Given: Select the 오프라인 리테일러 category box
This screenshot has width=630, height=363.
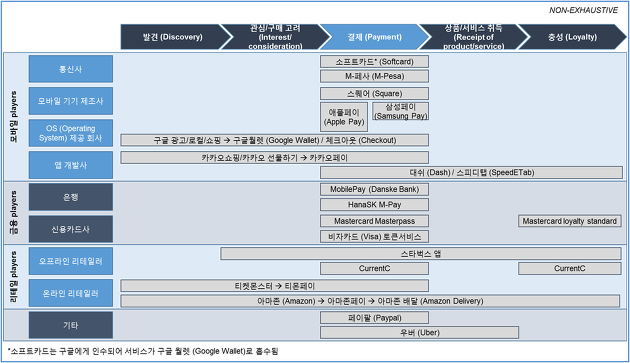Looking at the screenshot, I should pyautogui.click(x=71, y=261).
